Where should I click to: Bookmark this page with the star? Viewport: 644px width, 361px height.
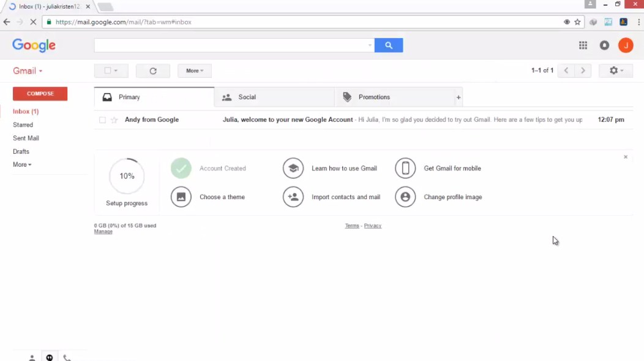point(577,22)
